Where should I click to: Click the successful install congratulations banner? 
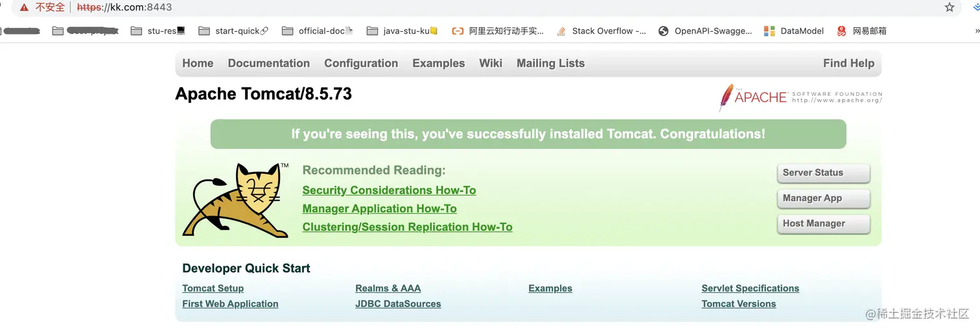coord(528,134)
